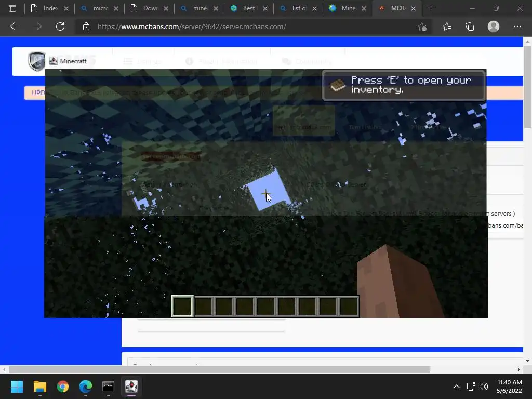
Task: Close the Best tab
Action: click(x=265, y=8)
